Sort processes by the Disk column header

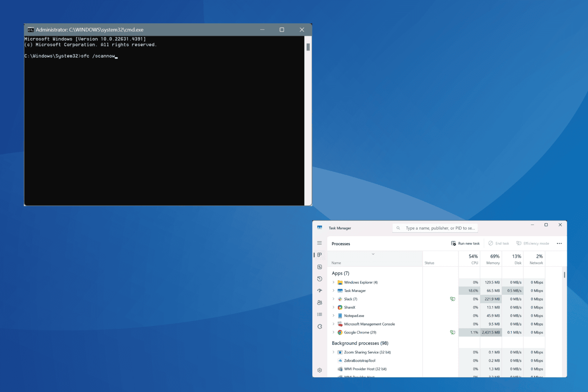(x=513, y=259)
